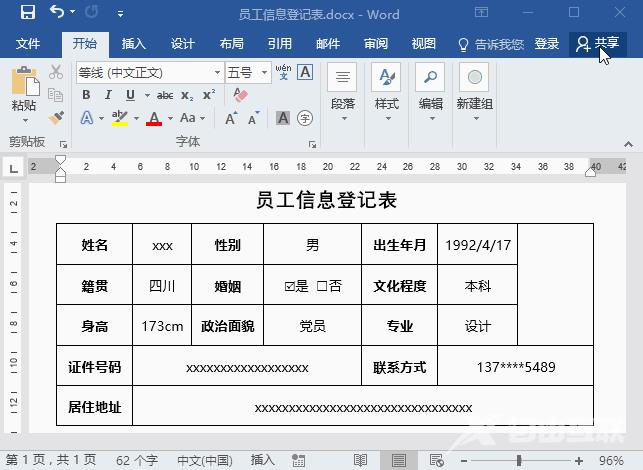Image resolution: width=643 pixels, height=470 pixels.
Task: Click the 共享 share button
Action: click(x=598, y=44)
